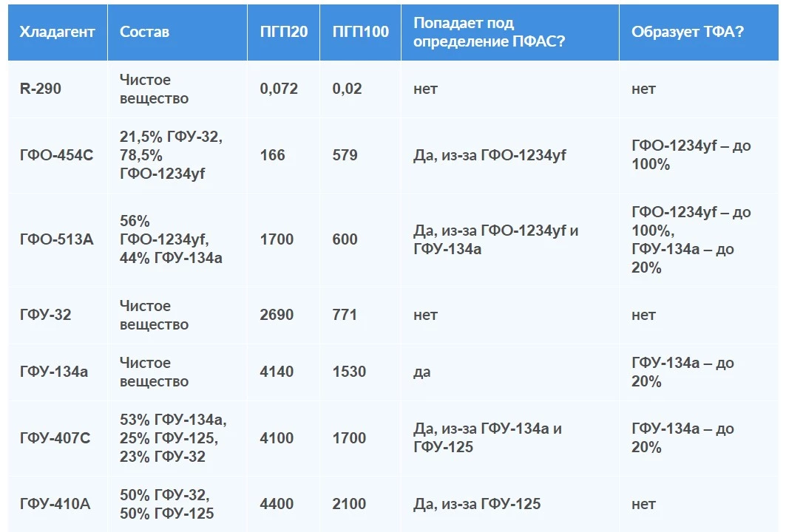Viewport: 786px width, 532px height.
Task: Select the Состав column header
Action: point(144,32)
